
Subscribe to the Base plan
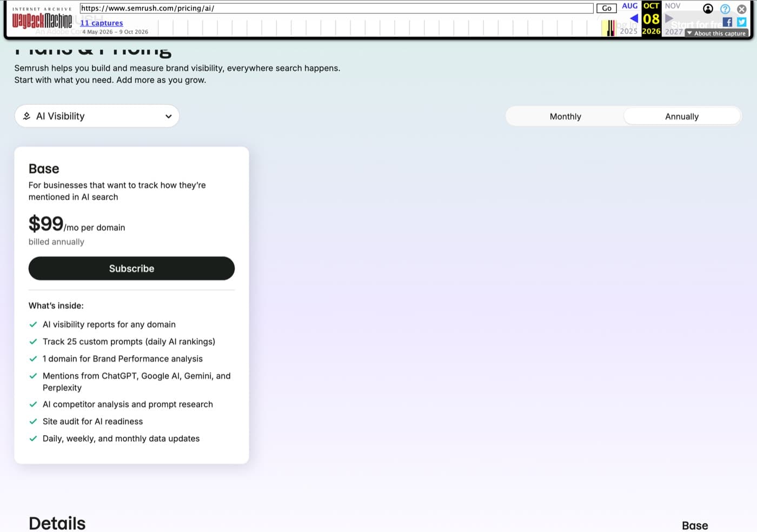pyautogui.click(x=131, y=269)
